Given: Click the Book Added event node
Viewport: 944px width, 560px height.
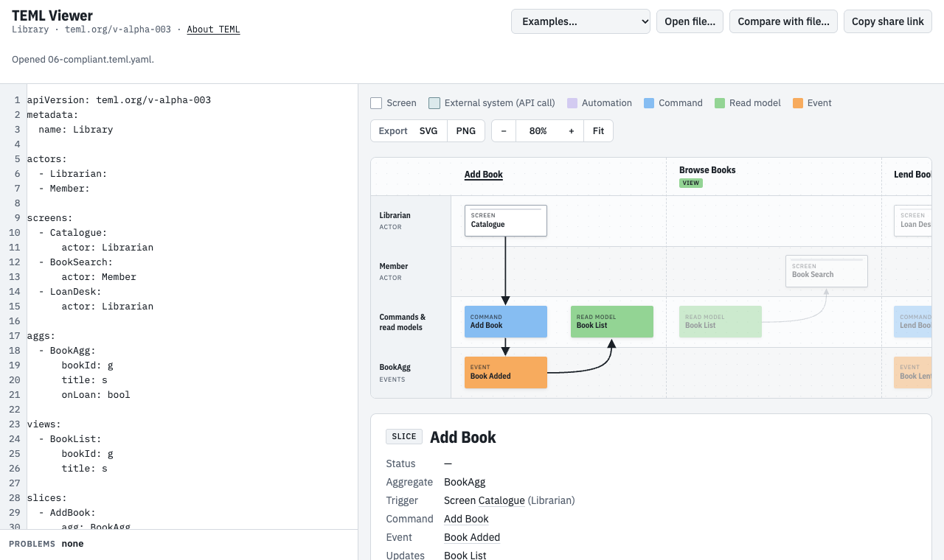Looking at the screenshot, I should tap(506, 372).
